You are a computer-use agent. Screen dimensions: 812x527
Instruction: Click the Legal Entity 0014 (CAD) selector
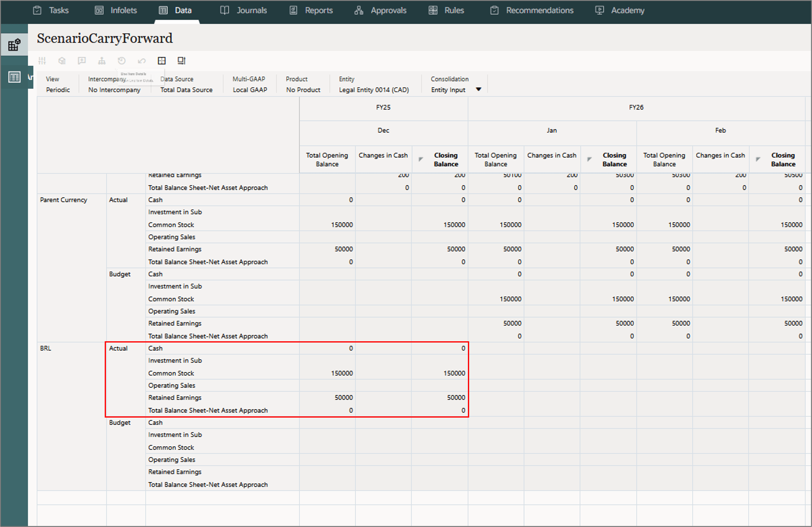point(374,90)
